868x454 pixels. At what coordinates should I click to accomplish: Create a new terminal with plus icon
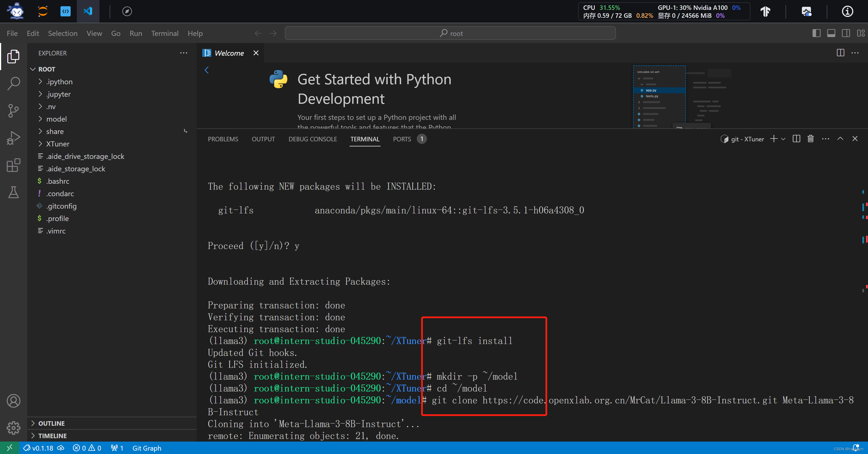[x=774, y=139]
